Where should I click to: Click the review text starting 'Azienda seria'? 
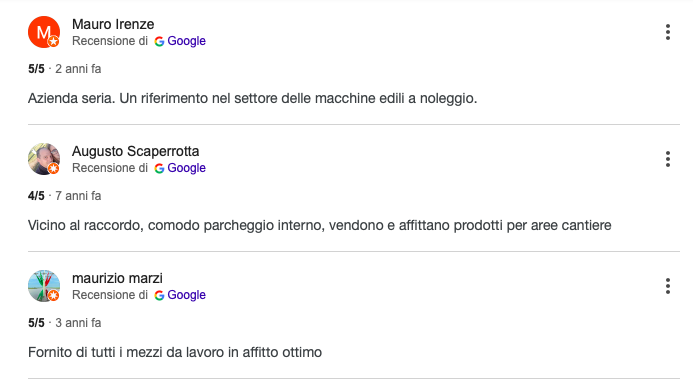[252, 98]
